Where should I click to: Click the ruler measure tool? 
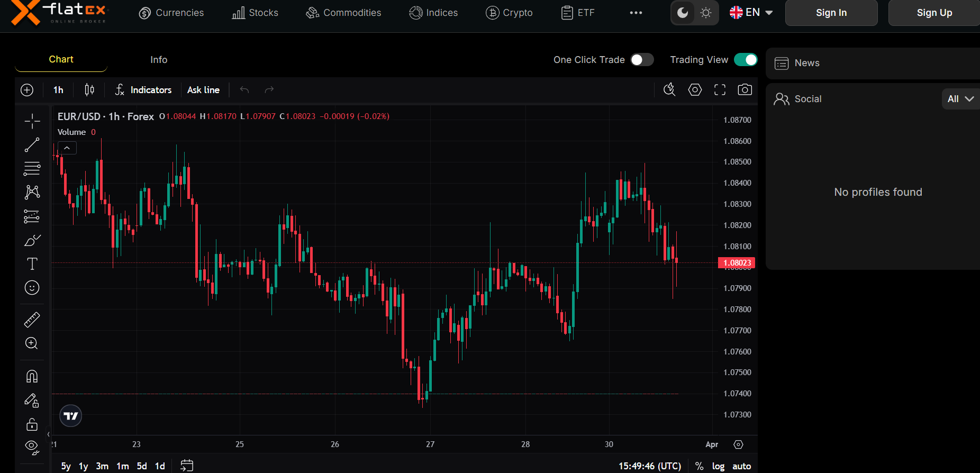point(32,320)
